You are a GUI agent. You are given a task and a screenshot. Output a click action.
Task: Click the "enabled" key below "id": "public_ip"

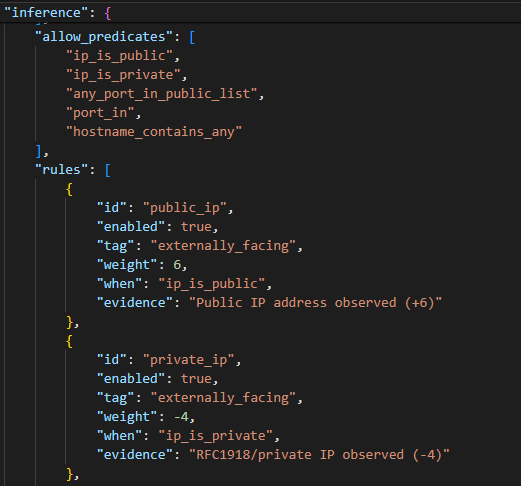pyautogui.click(x=131, y=227)
